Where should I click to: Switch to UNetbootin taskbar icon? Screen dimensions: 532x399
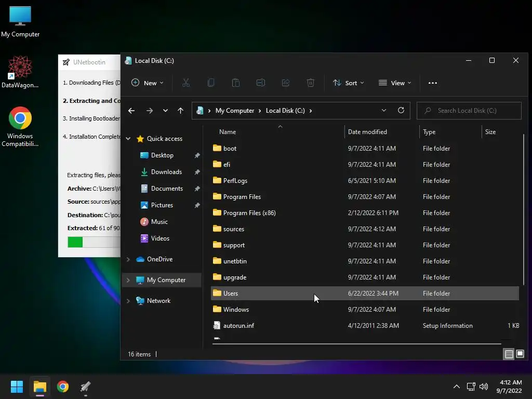86,387
